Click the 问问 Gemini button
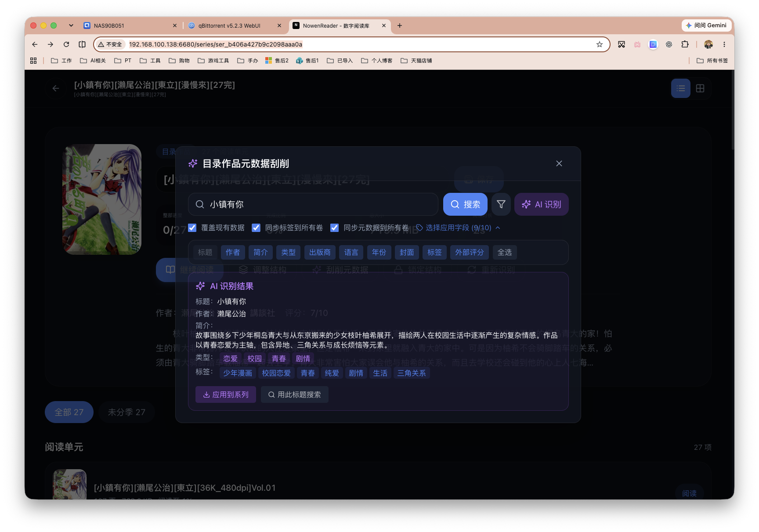759x532 pixels. click(x=706, y=25)
